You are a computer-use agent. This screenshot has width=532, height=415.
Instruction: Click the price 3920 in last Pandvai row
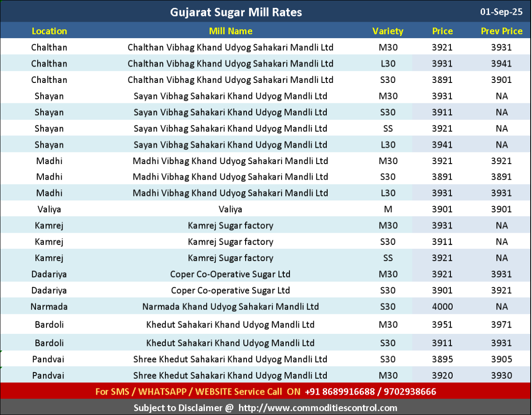click(x=442, y=376)
